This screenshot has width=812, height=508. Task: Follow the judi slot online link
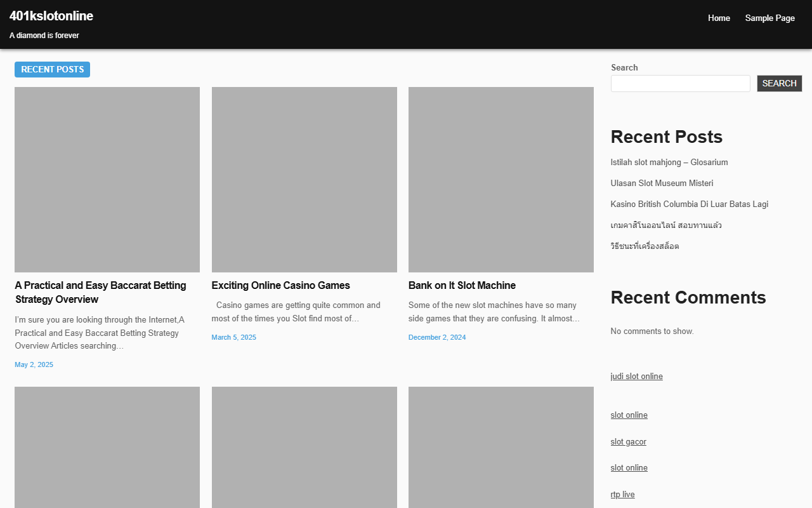tap(636, 376)
